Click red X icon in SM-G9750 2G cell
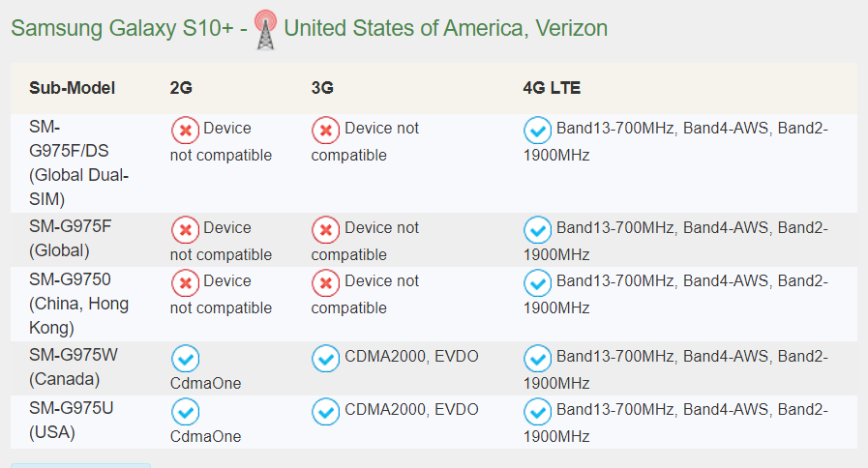The width and height of the screenshot is (868, 468). (x=186, y=283)
